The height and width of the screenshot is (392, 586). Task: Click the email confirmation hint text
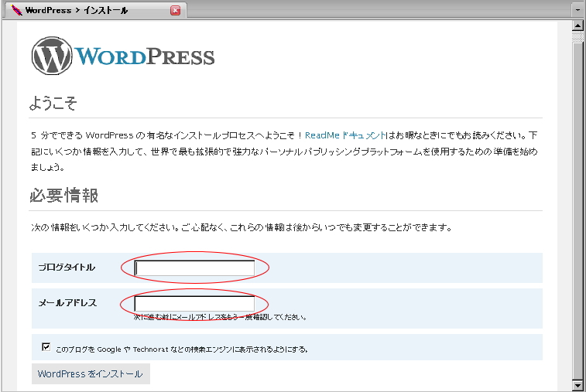(x=220, y=317)
